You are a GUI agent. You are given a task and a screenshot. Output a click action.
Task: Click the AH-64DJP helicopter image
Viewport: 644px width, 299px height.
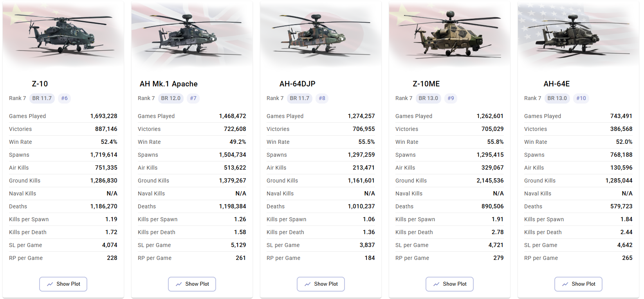click(320, 34)
